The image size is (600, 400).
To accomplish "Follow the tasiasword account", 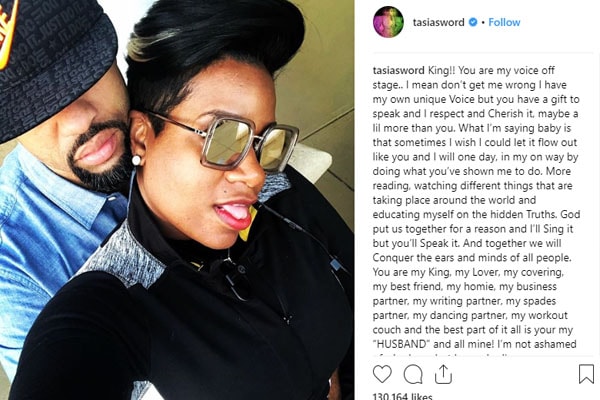I will pyautogui.click(x=504, y=22).
